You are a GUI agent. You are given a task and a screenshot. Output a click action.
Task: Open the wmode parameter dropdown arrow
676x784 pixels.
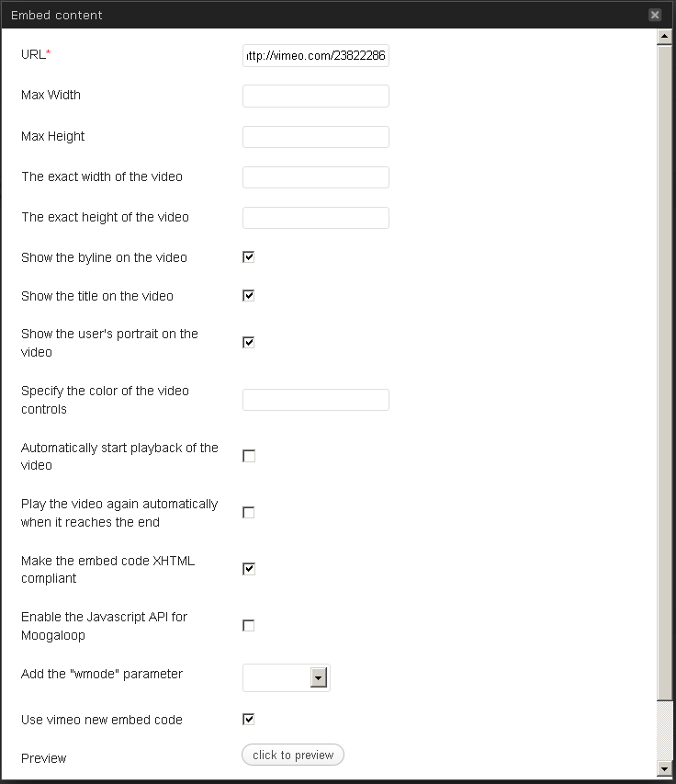[x=319, y=677]
